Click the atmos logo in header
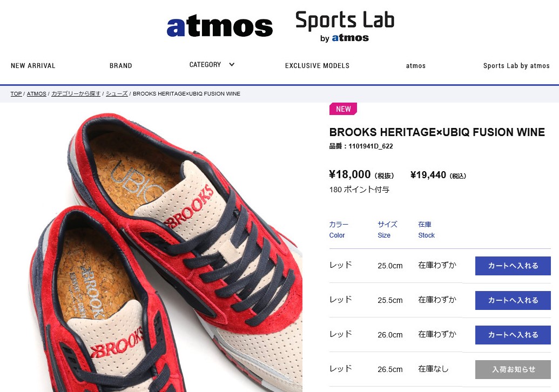 tap(220, 26)
